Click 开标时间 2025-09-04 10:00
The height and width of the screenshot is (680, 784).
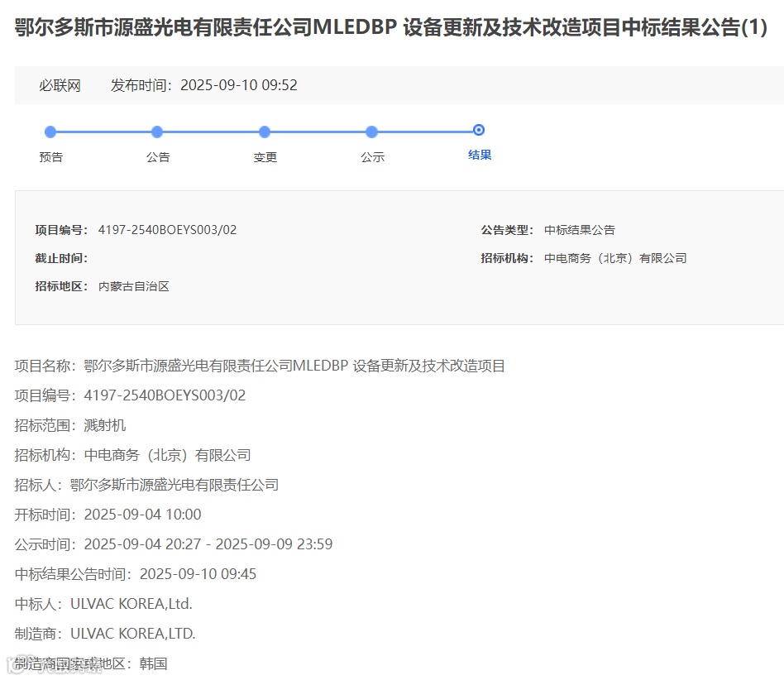tap(108, 515)
